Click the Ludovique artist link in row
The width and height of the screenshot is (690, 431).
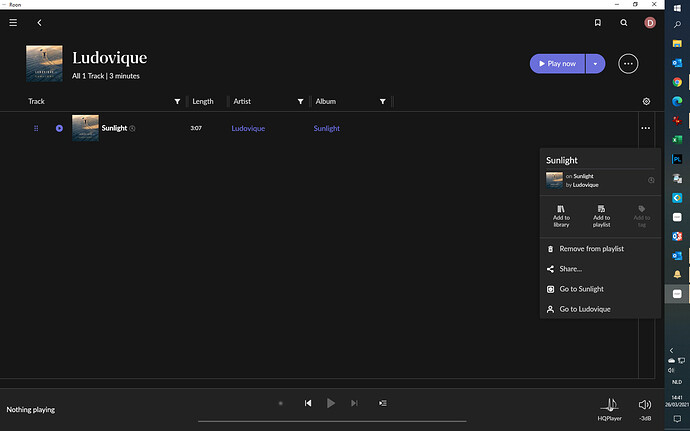(248, 128)
